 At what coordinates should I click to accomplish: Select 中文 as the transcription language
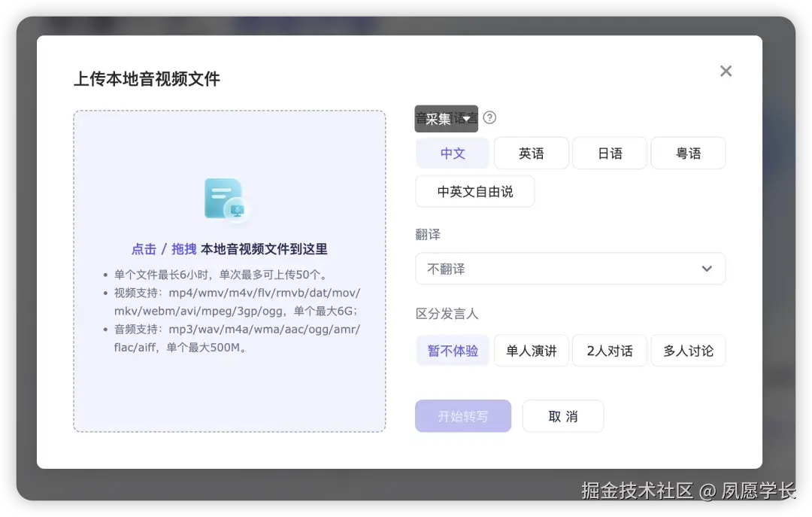452,153
